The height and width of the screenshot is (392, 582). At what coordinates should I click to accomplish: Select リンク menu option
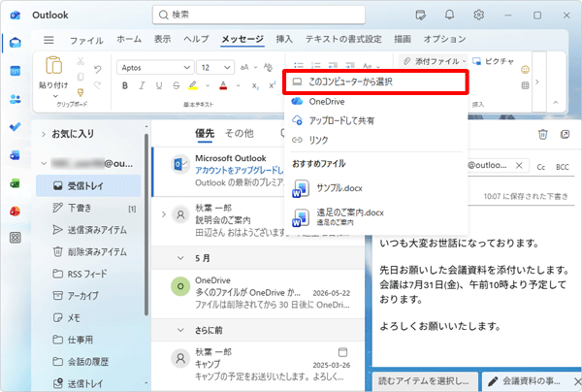coord(375,140)
